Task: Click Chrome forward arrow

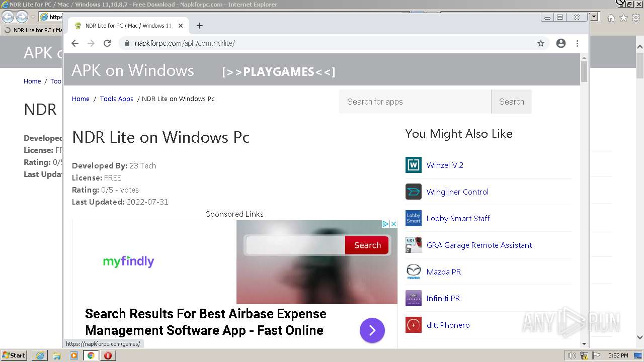Action: coord(91,43)
